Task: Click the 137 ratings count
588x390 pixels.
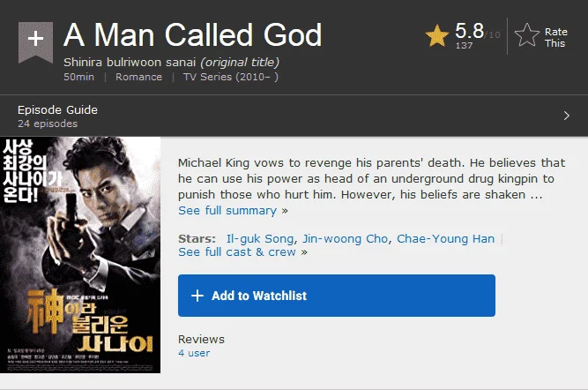Action: (464, 45)
